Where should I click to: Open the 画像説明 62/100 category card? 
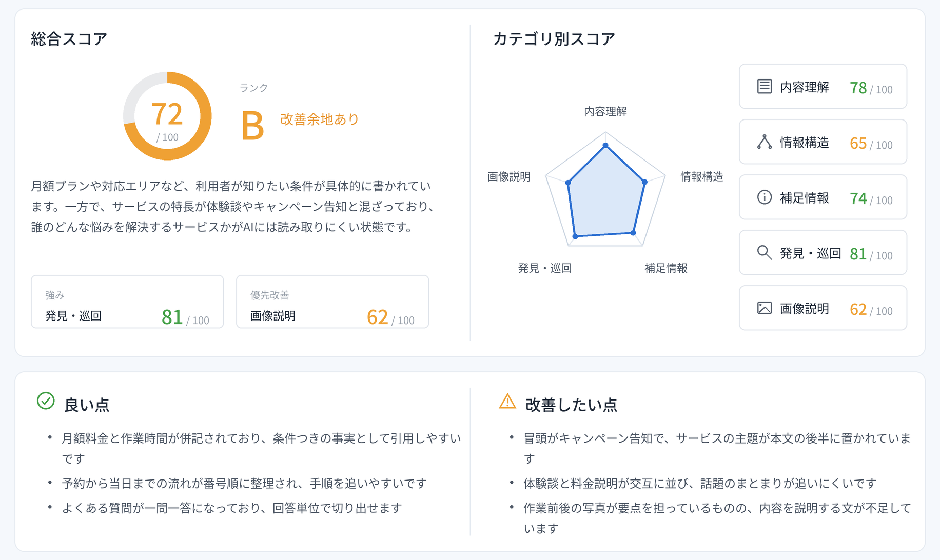pos(822,308)
